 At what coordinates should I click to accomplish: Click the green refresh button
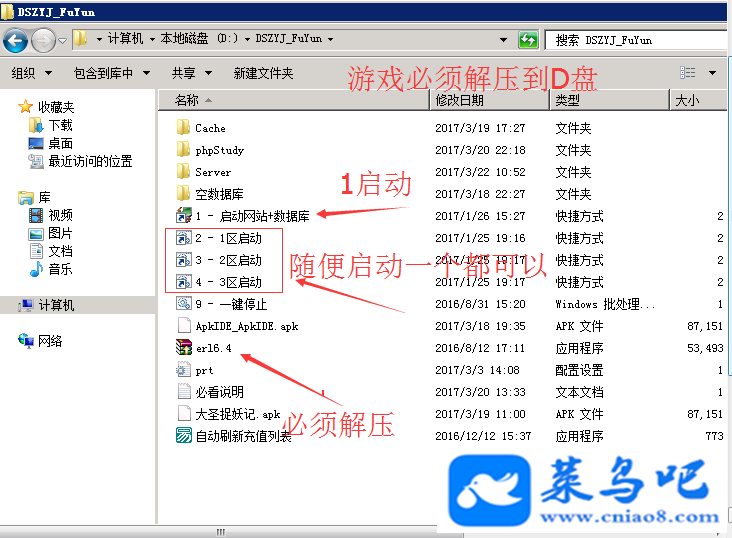[528, 40]
